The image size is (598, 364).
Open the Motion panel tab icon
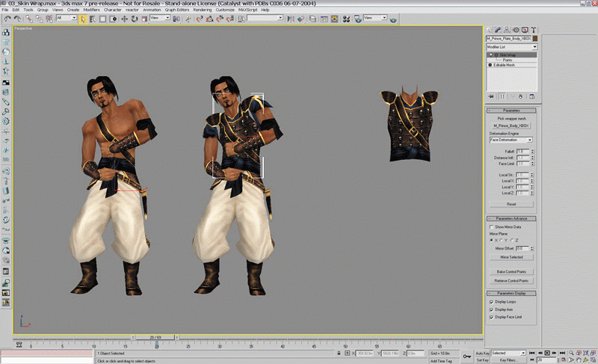516,30
